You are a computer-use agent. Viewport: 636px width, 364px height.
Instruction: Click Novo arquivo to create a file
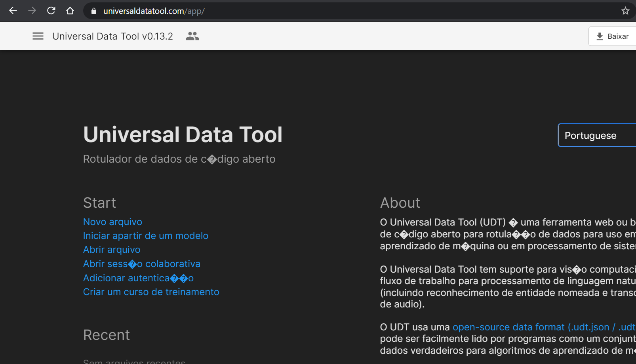pyautogui.click(x=112, y=222)
